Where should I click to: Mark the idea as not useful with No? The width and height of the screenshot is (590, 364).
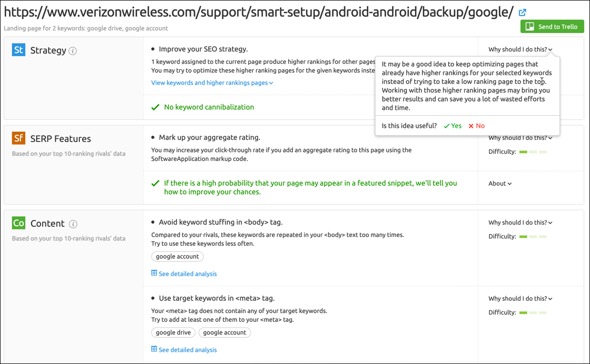click(476, 126)
